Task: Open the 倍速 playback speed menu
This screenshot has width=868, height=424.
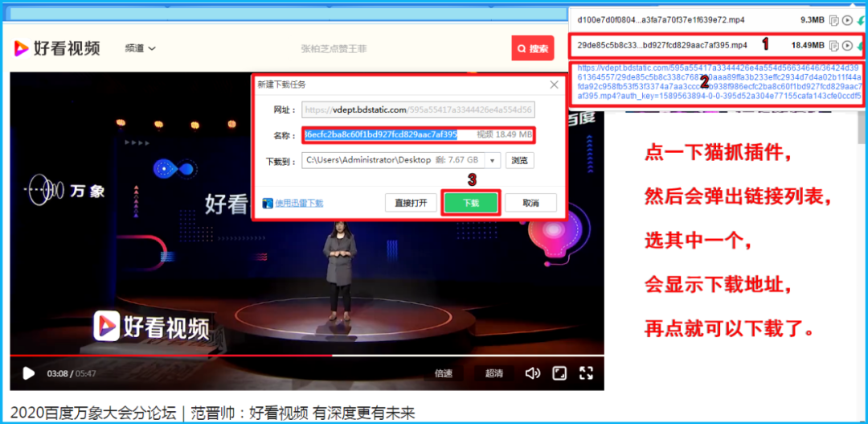Action: 443,373
